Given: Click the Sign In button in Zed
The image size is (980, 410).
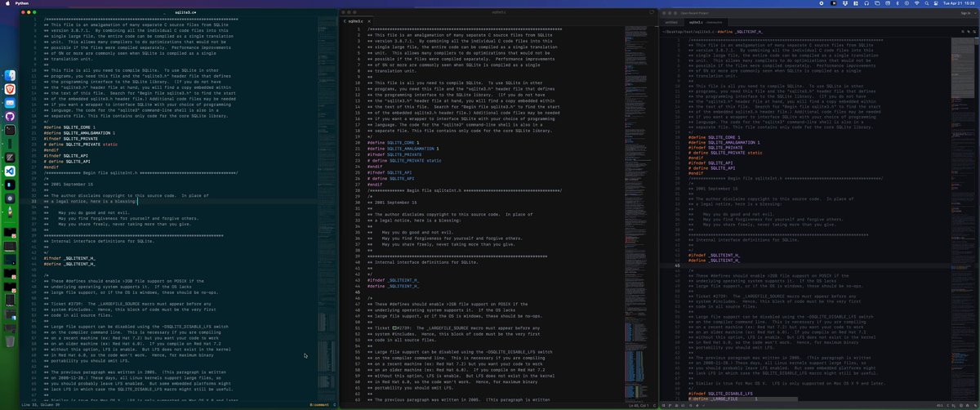Looking at the screenshot, I should 965,13.
